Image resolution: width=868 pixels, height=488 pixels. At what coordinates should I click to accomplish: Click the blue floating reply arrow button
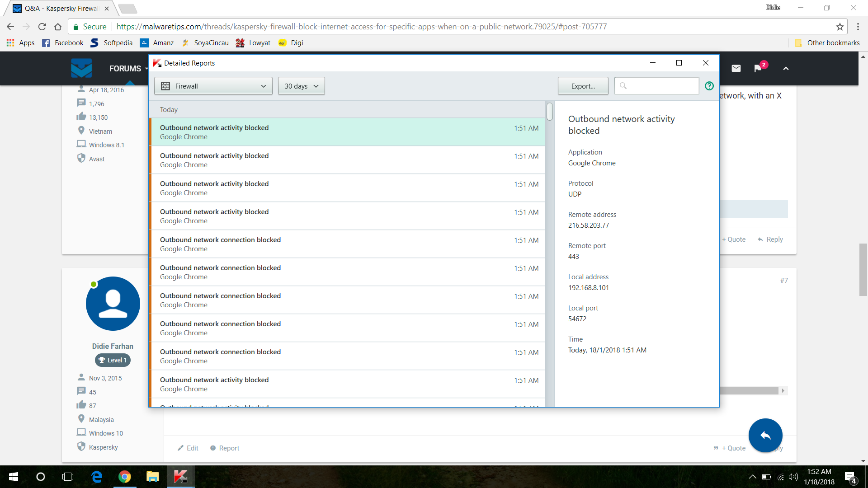point(765,435)
